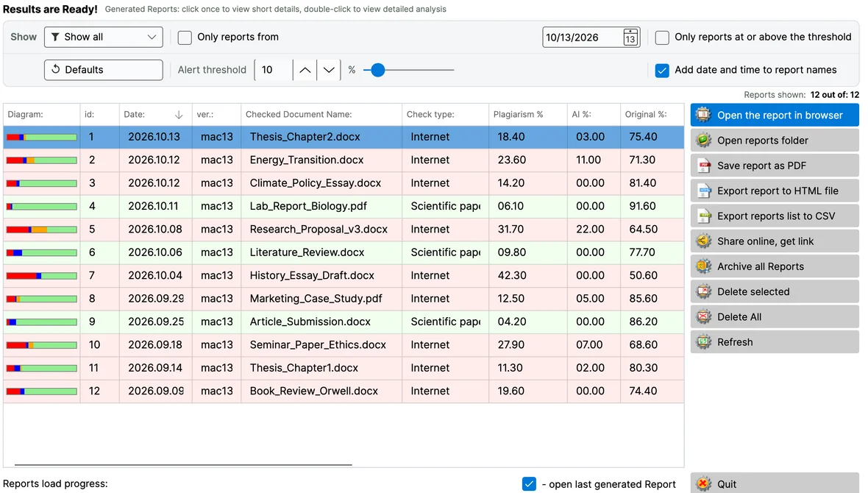868x493 pixels.
Task: Click the Refresh icon
Action: tap(703, 341)
